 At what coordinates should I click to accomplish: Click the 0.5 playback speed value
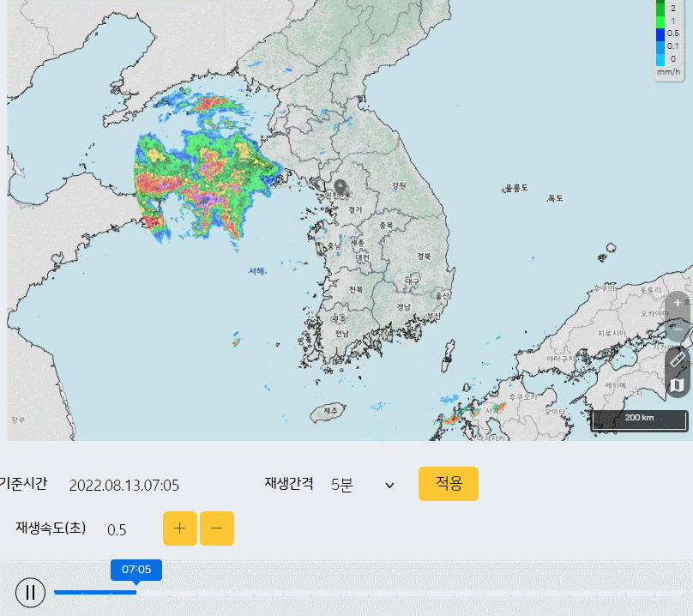[117, 529]
